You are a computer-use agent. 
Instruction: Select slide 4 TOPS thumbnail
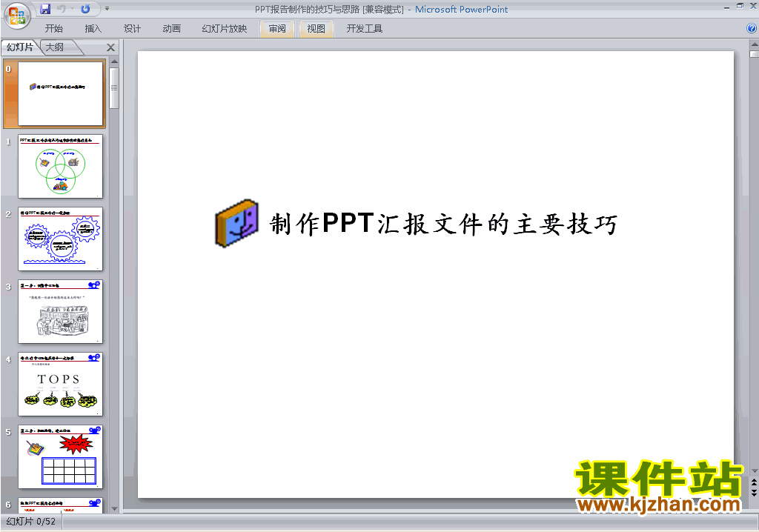pyautogui.click(x=61, y=384)
